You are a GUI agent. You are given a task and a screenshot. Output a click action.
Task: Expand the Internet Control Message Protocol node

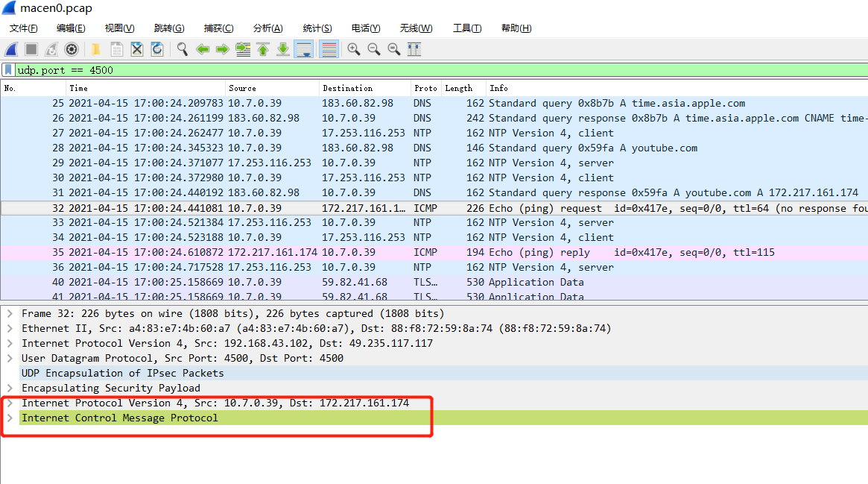click(x=10, y=418)
